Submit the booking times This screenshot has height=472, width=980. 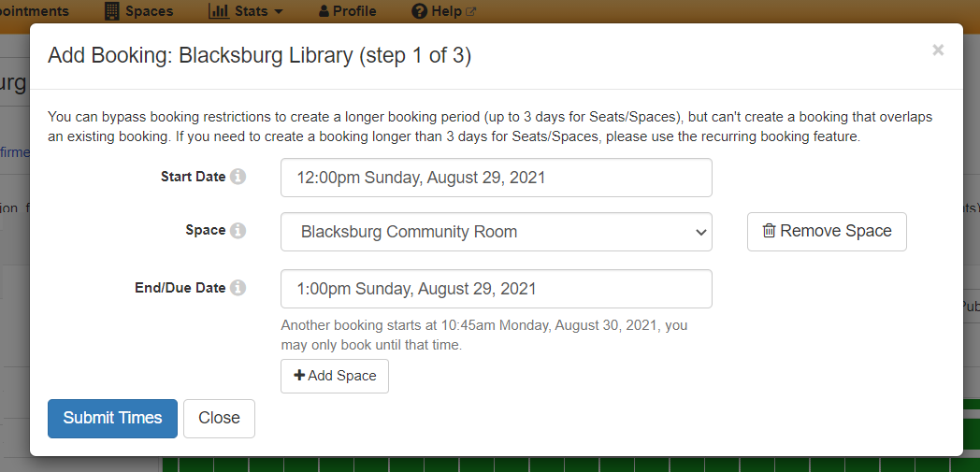112,419
